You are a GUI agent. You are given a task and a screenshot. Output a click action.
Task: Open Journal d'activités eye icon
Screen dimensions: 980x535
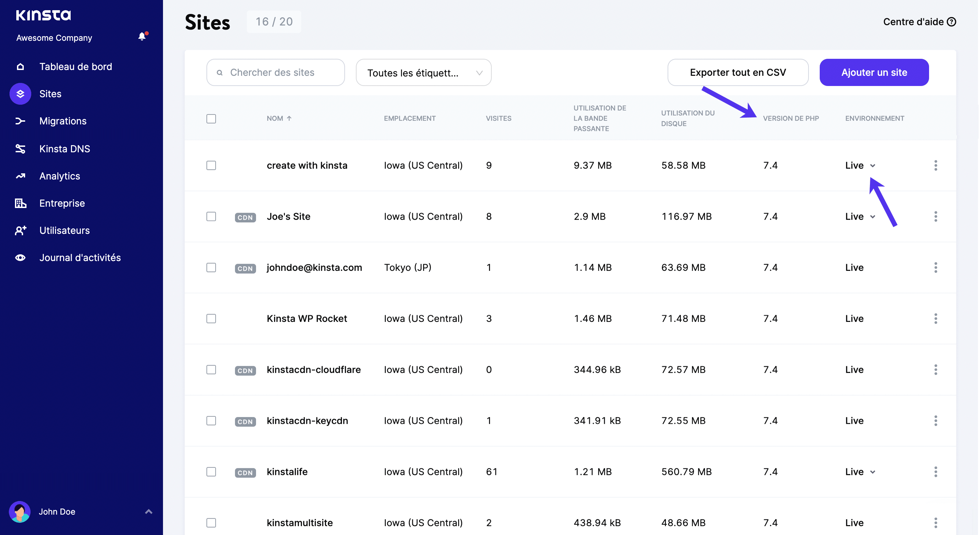coord(20,257)
